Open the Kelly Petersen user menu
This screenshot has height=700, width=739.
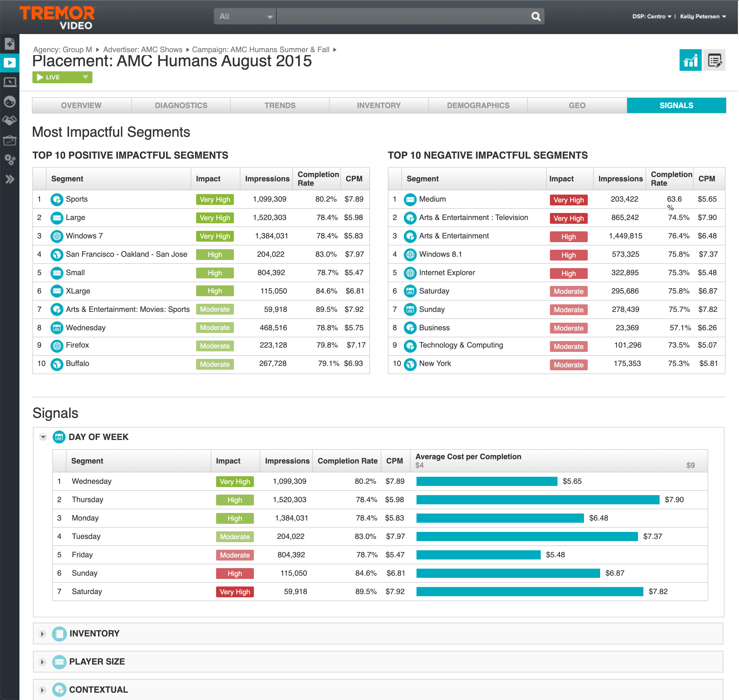coord(703,16)
